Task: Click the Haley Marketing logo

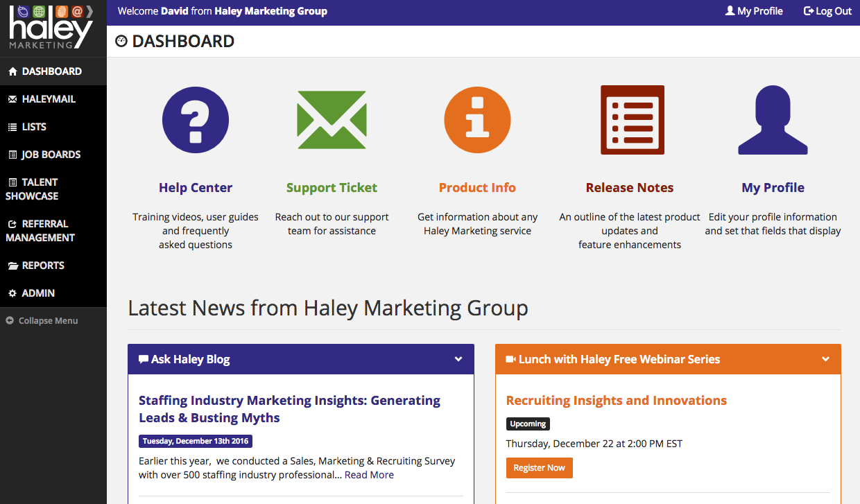Action: (x=51, y=27)
